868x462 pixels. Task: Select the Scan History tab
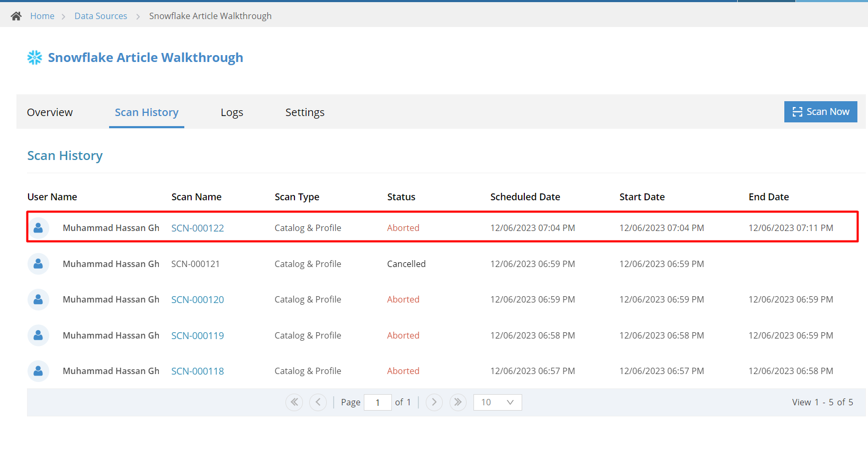click(147, 112)
